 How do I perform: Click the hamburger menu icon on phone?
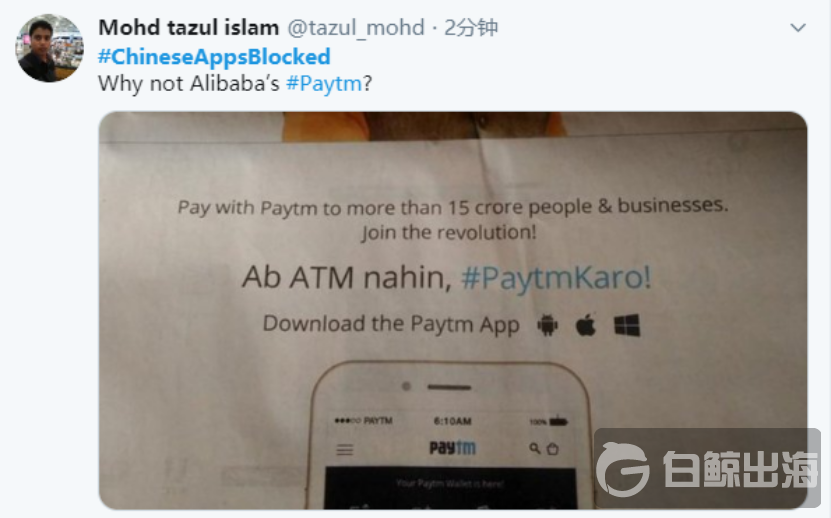[x=344, y=450]
